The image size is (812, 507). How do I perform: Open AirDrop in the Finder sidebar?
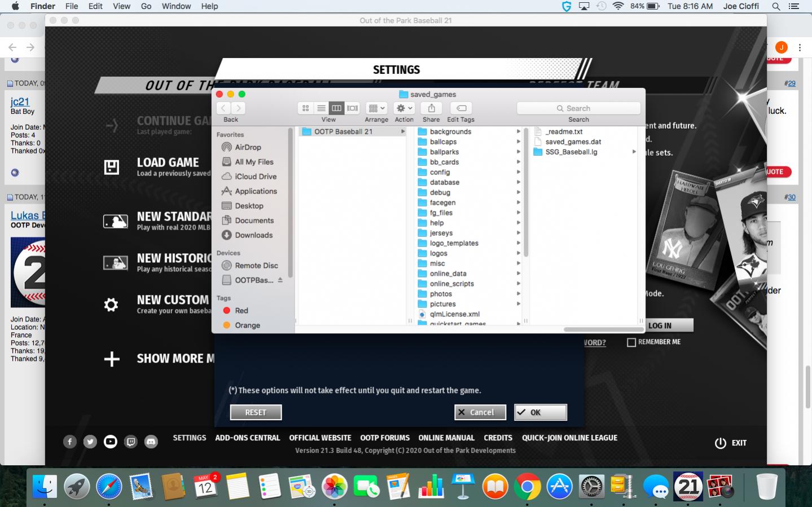(x=248, y=147)
